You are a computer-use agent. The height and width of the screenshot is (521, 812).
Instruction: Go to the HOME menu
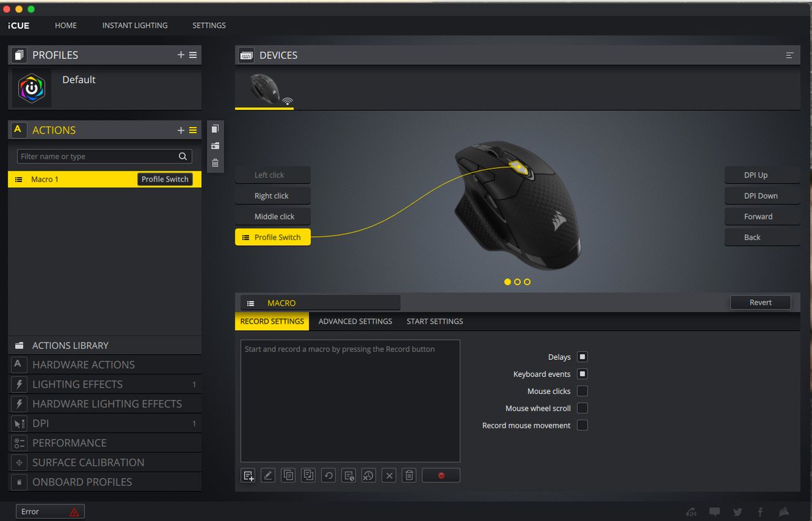65,25
